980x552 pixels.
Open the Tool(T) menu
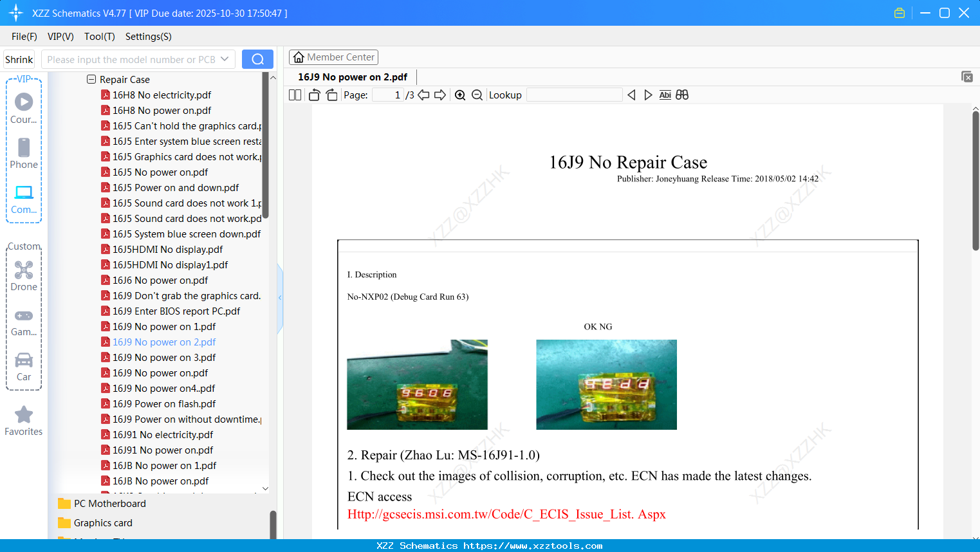tap(100, 37)
